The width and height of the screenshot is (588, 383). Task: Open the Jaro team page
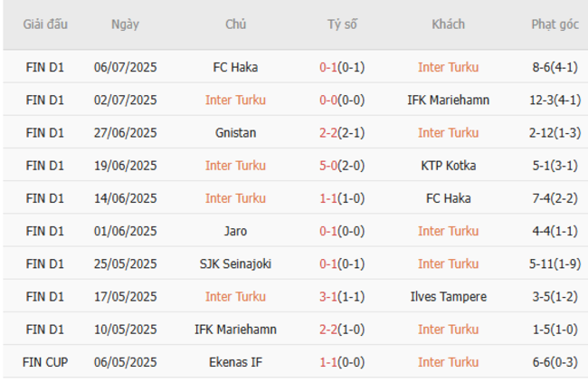[235, 231]
